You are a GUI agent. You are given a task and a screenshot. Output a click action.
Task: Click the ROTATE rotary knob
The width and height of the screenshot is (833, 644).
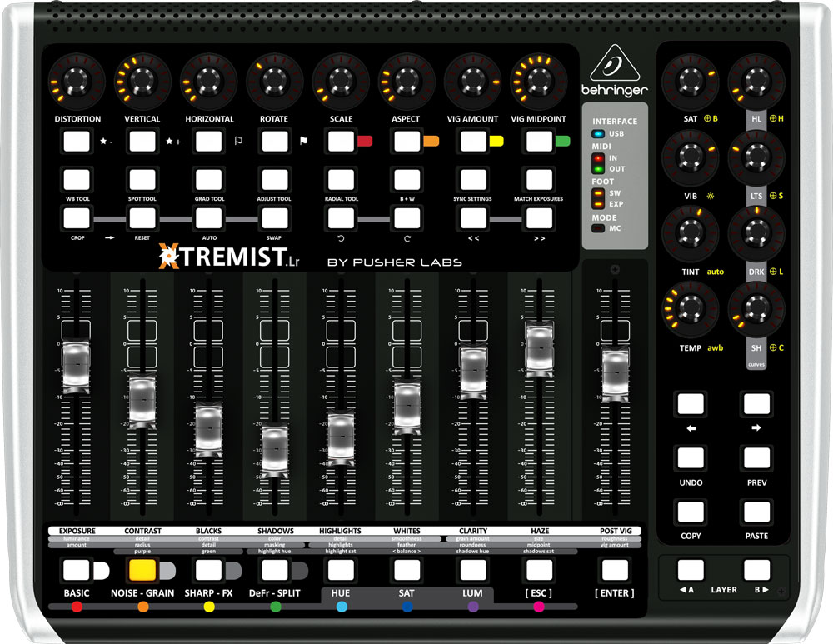(x=275, y=81)
